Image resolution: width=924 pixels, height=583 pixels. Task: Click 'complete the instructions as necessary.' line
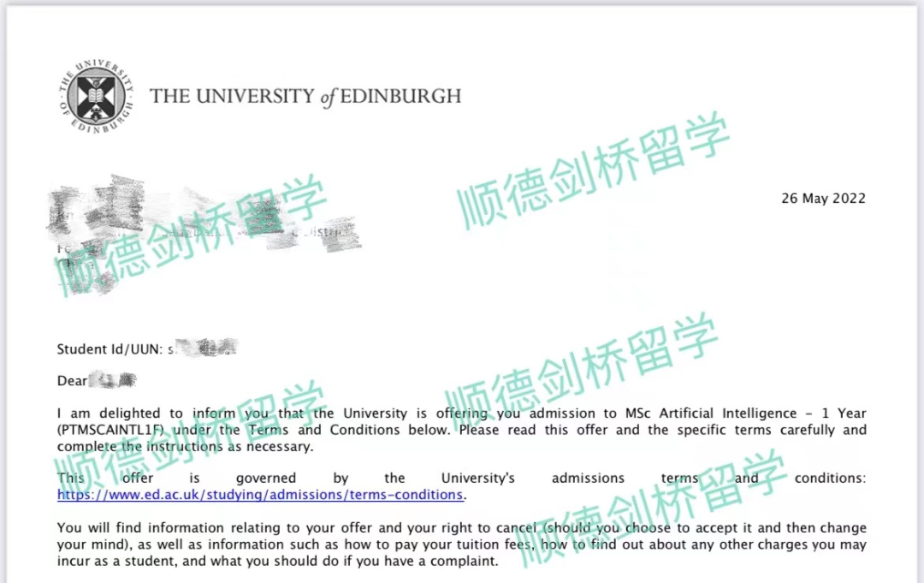pos(185,447)
